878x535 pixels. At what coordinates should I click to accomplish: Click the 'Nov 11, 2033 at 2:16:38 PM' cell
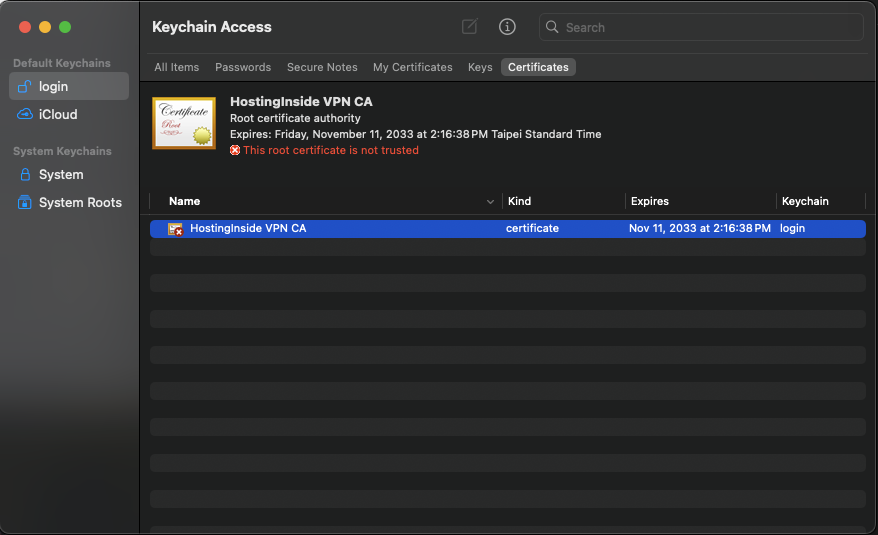699,228
